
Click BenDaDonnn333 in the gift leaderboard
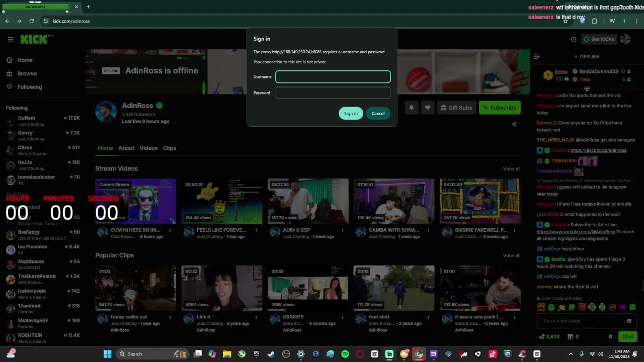(x=598, y=71)
